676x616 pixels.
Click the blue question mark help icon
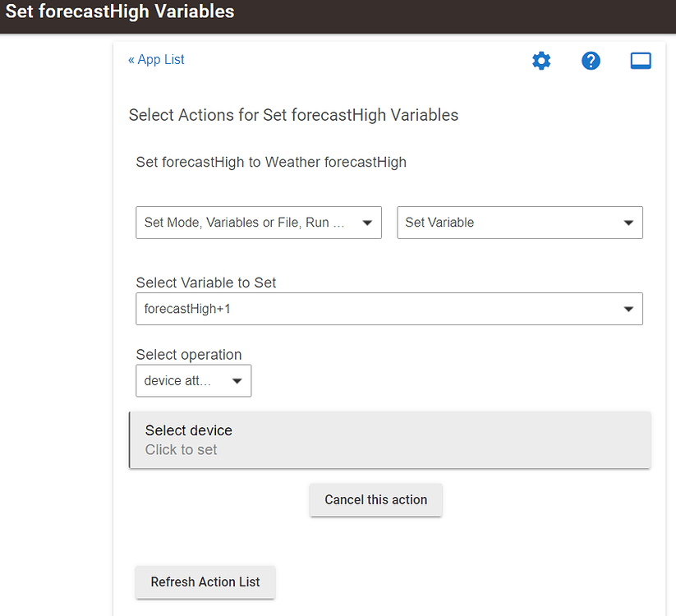591,61
